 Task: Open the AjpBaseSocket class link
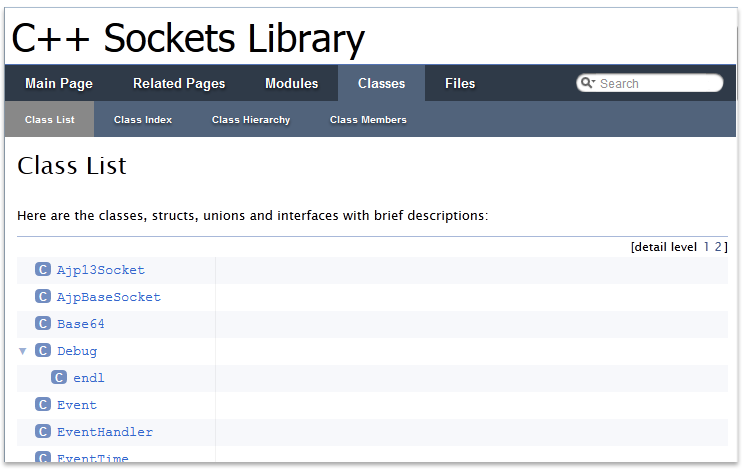[109, 297]
